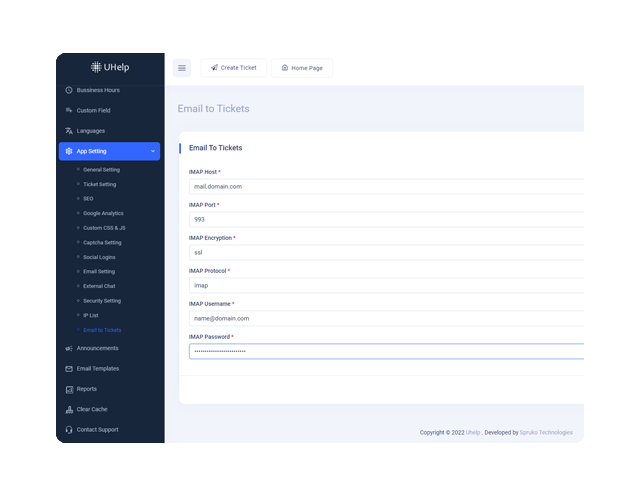Click the UHelp logo
Viewport: 640px width, 495px height.
click(x=110, y=67)
